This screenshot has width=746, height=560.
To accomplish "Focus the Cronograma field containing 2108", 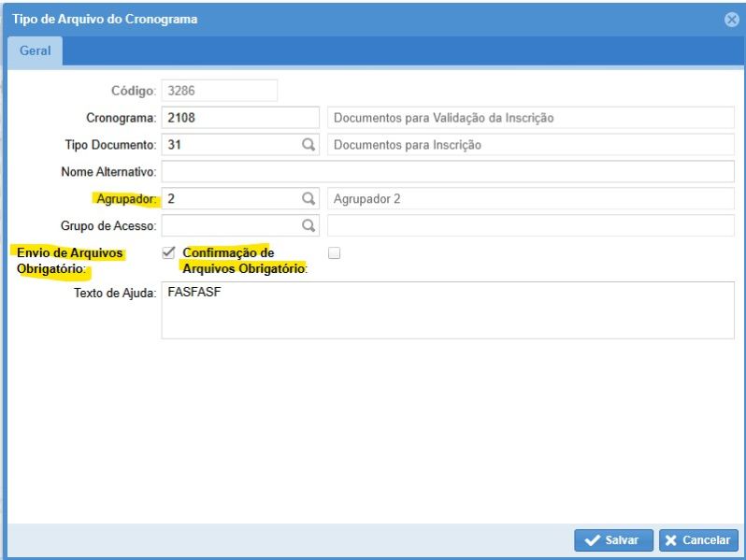I will pos(239,118).
